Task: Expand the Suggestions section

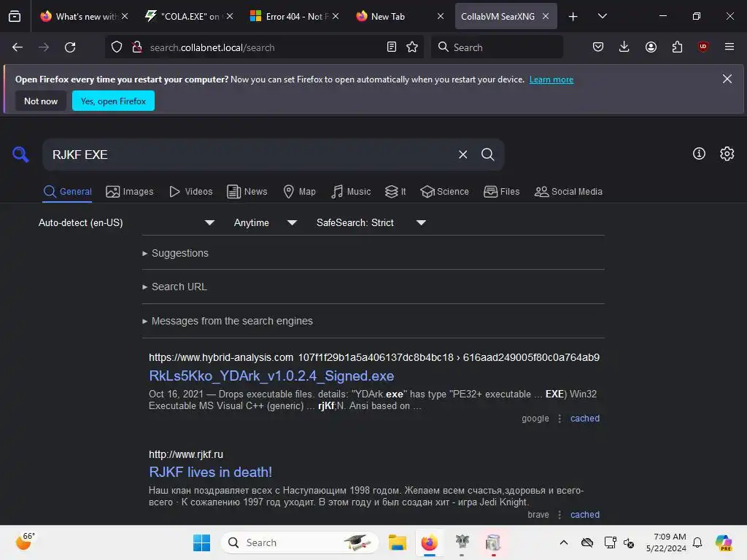Action: point(175,253)
